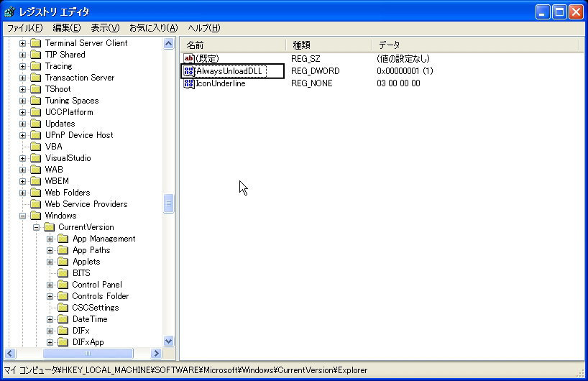Click tree vertical scrollbar thumb
The width and height of the screenshot is (588, 381).
(169, 203)
